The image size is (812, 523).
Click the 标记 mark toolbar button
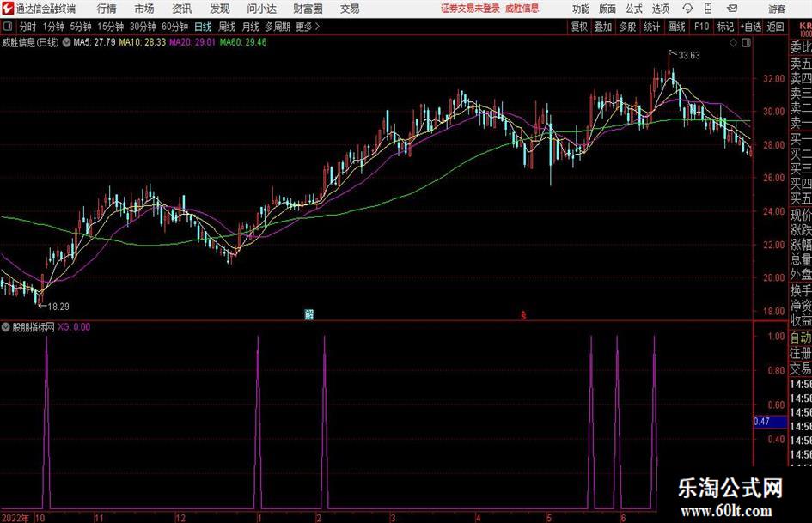(x=725, y=27)
